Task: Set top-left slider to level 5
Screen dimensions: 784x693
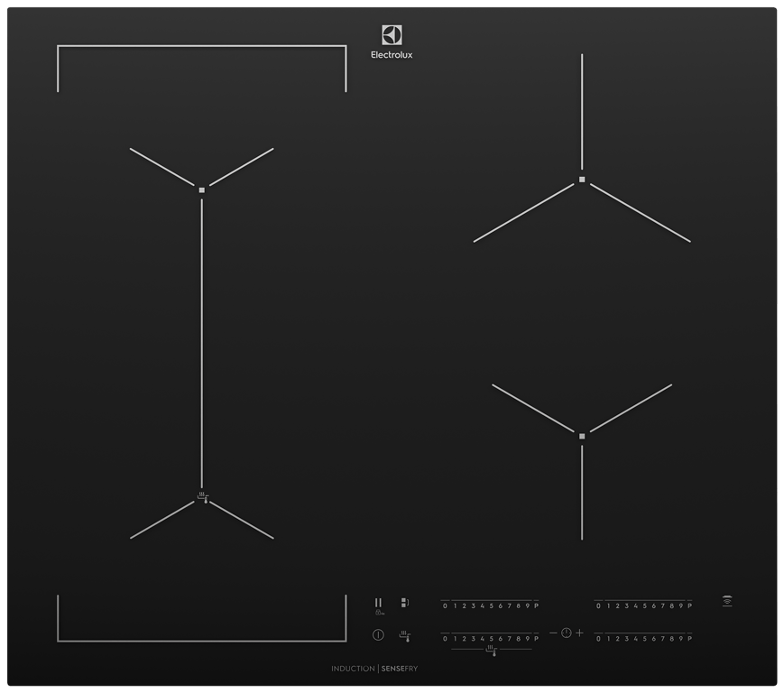Action: click(x=491, y=605)
